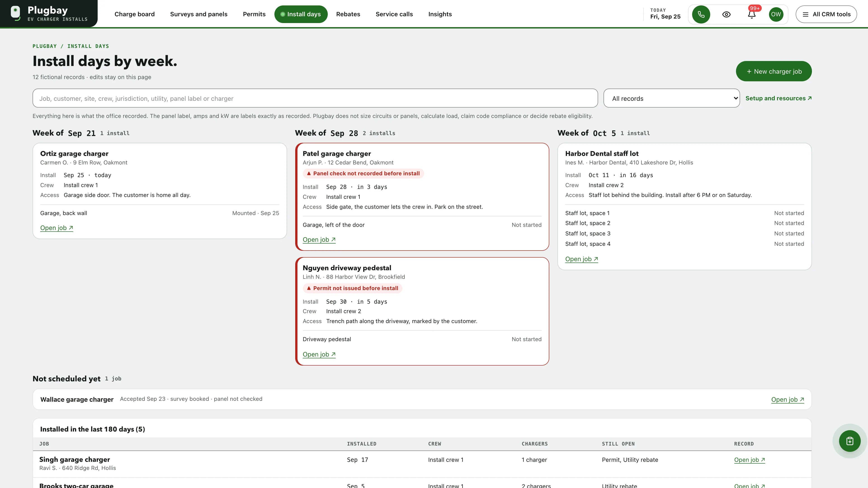Viewport: 868px width, 488px height.
Task: Click the floating clipboard button
Action: point(850,441)
